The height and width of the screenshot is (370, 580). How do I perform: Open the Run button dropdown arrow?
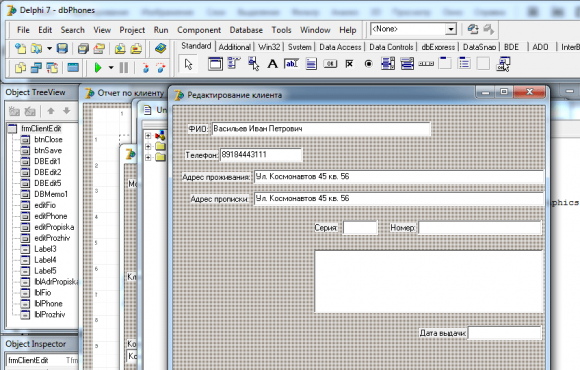click(111, 68)
